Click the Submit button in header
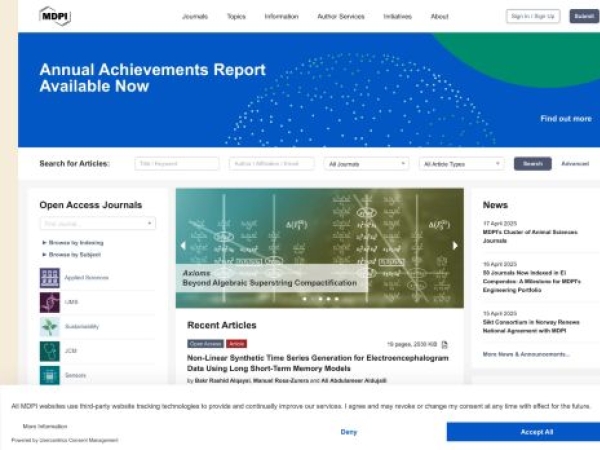This screenshot has height=450, width=600. tap(584, 16)
